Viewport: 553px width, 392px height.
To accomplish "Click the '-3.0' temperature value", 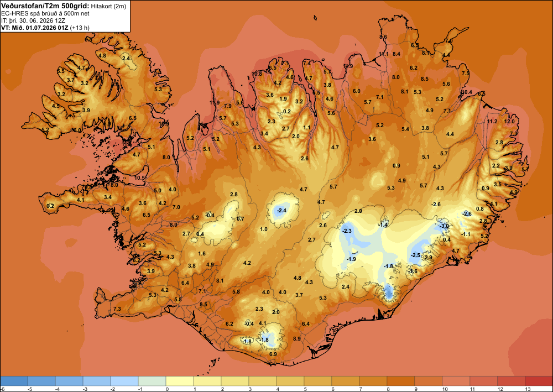I will pyautogui.click(x=445, y=226).
